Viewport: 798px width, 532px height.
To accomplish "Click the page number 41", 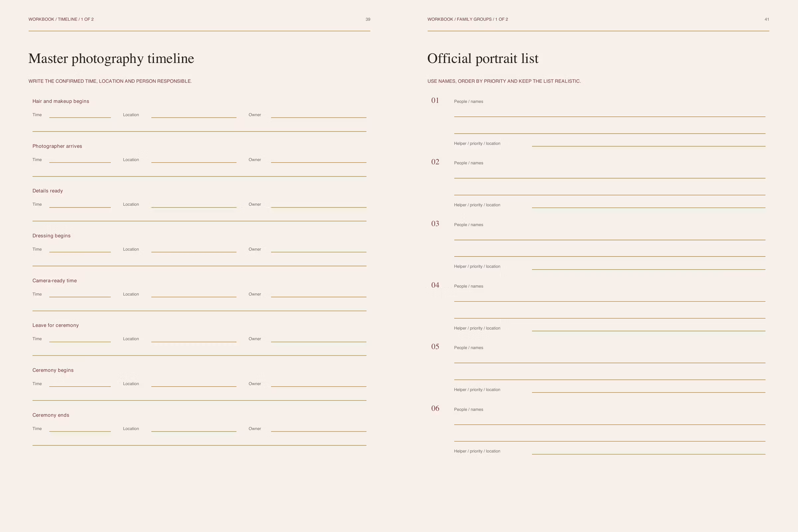I will (767, 19).
